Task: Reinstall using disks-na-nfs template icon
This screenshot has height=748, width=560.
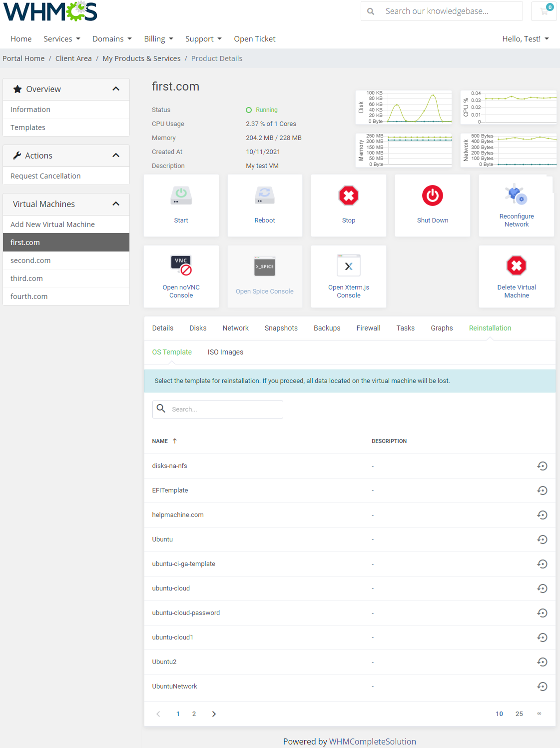Action: pos(542,466)
